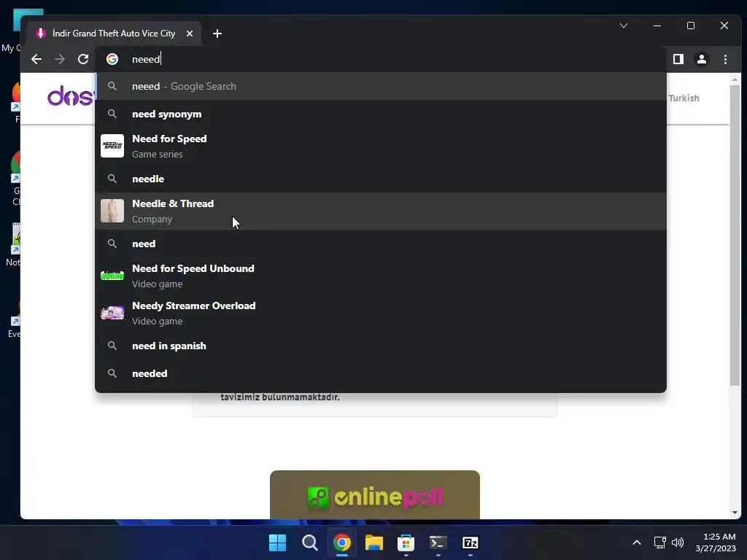Maximize the Chrome window
The image size is (747, 560).
pyautogui.click(x=691, y=26)
